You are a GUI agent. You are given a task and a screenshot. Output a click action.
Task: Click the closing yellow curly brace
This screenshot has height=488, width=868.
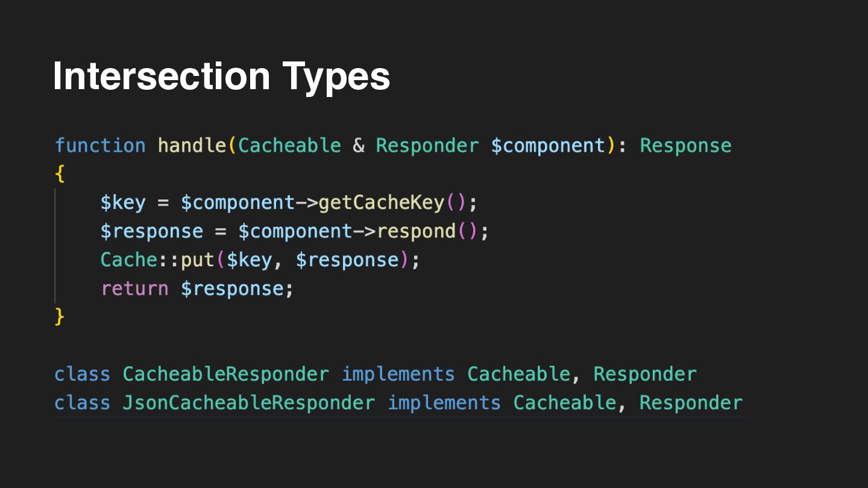(x=59, y=316)
